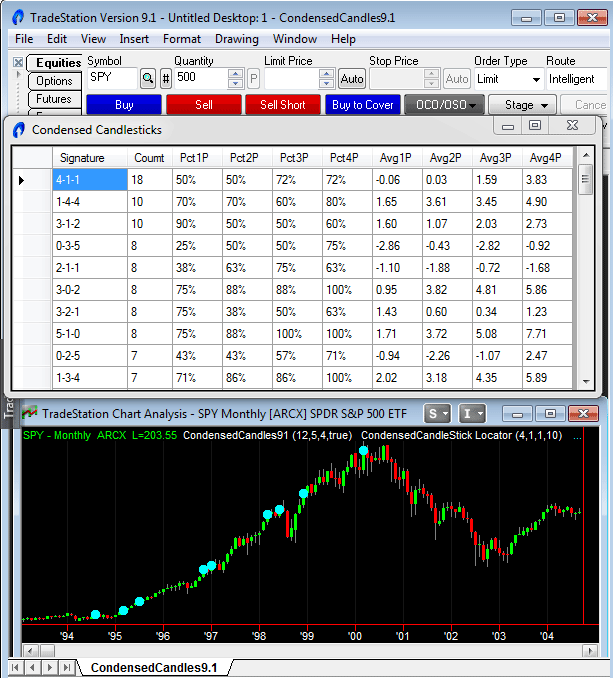Open the Help menu
Image resolution: width=613 pixels, height=678 pixels.
tap(343, 39)
